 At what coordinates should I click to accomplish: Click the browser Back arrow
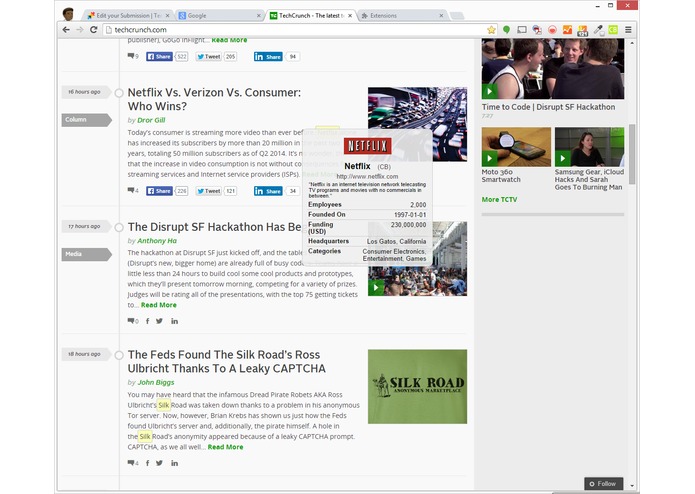[66, 30]
